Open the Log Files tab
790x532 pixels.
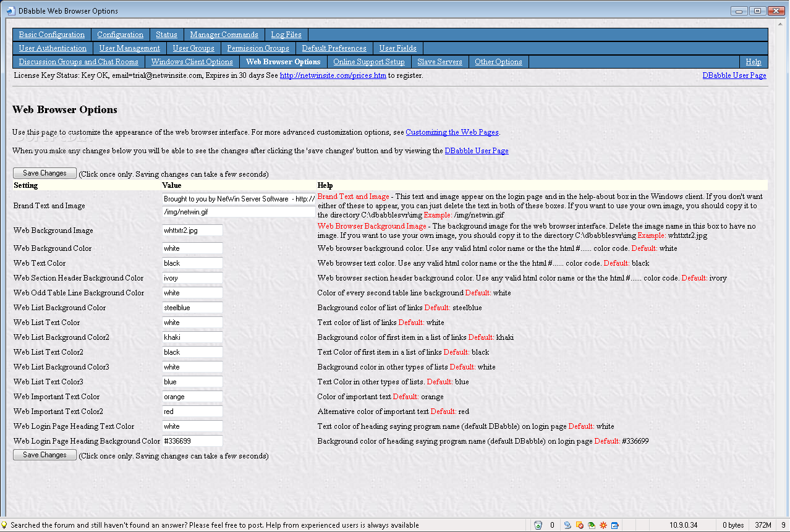click(x=286, y=35)
